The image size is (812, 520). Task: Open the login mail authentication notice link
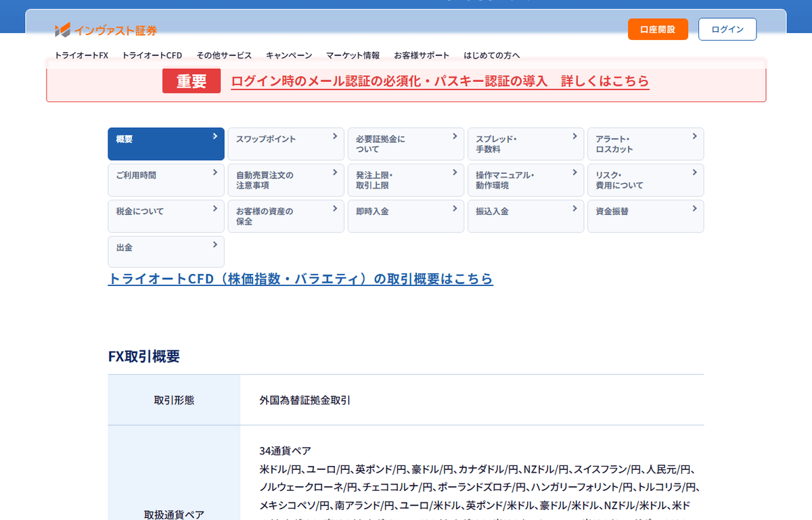tap(440, 81)
